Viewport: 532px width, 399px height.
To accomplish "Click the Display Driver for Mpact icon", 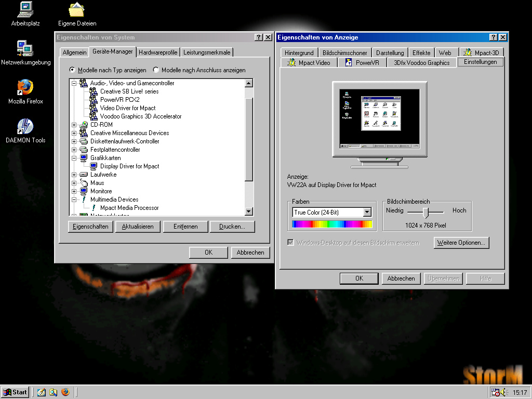I will pos(94,166).
